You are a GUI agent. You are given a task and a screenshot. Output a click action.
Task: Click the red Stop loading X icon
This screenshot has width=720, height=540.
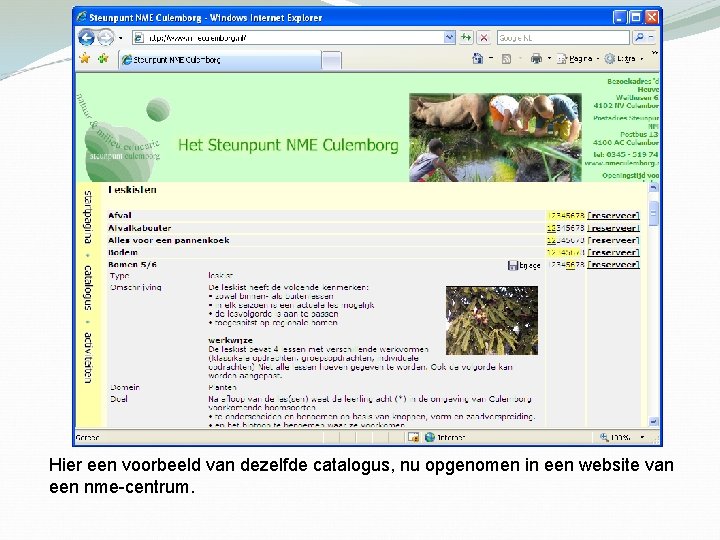click(484, 38)
